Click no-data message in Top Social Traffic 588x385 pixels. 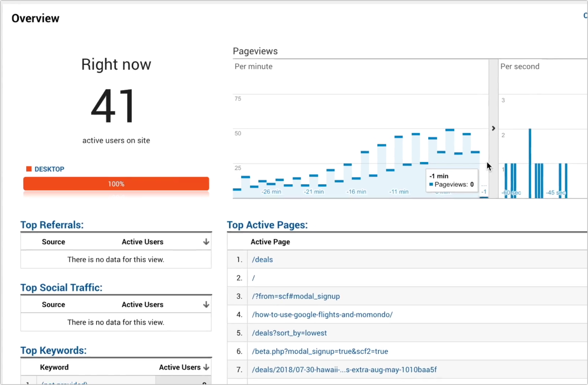coord(116,322)
